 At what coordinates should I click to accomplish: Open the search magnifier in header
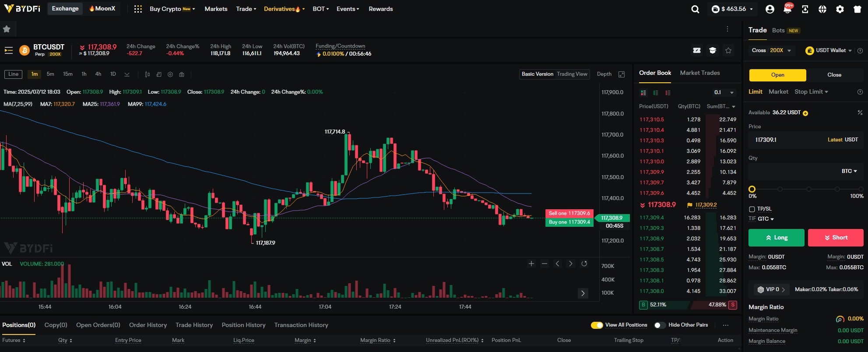click(695, 9)
